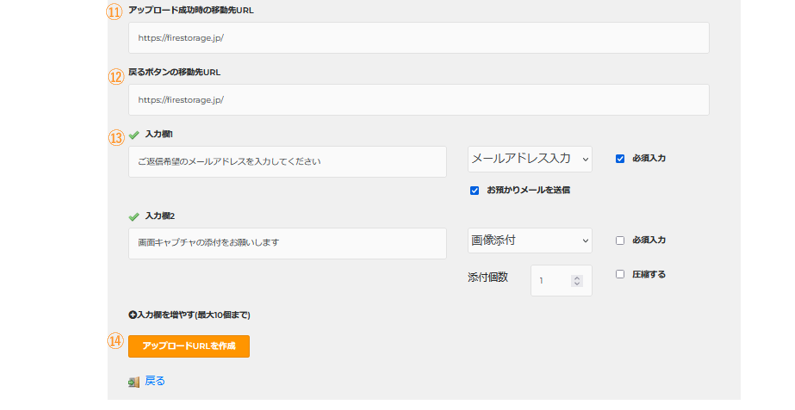The height and width of the screenshot is (410, 795).
Task: Click the 入力欄1 label text
Action: point(159,134)
